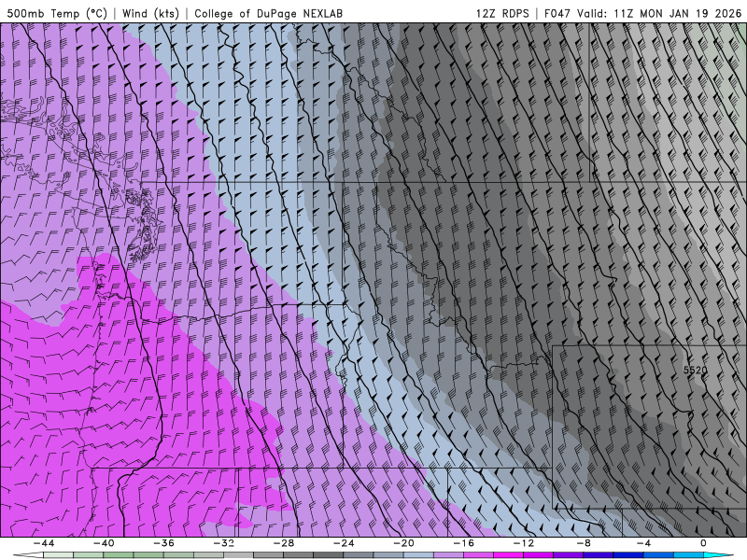Viewport: 747px width, 560px height.
Task: Click the -40 colorbar tick label
Action: tap(104, 543)
